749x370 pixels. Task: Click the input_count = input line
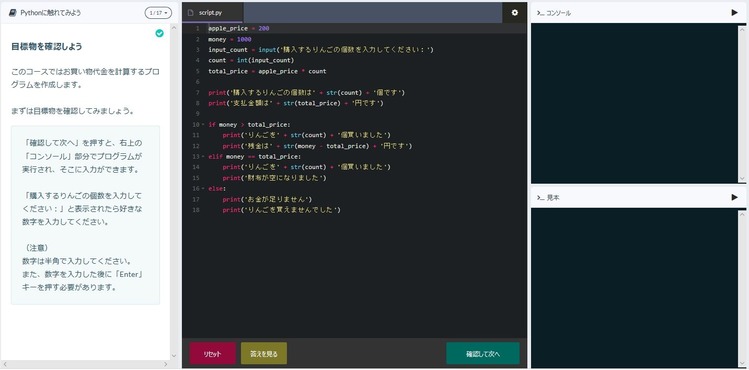321,50
